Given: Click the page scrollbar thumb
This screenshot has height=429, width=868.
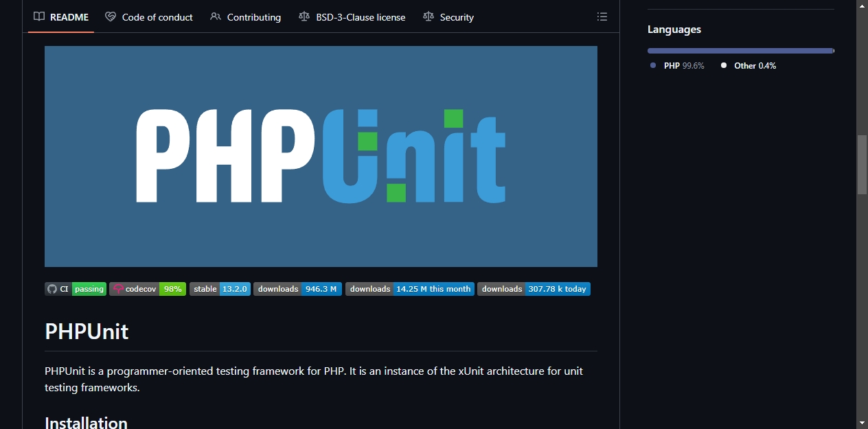Looking at the screenshot, I should point(862,165).
